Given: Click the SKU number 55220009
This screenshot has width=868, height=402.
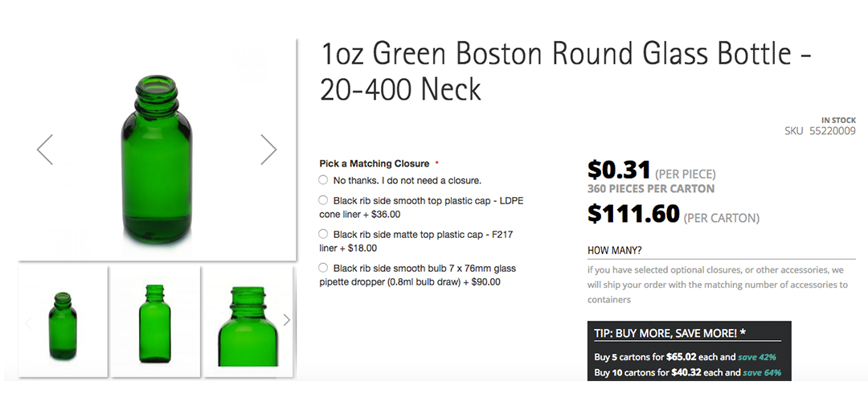Looking at the screenshot, I should click(x=832, y=131).
